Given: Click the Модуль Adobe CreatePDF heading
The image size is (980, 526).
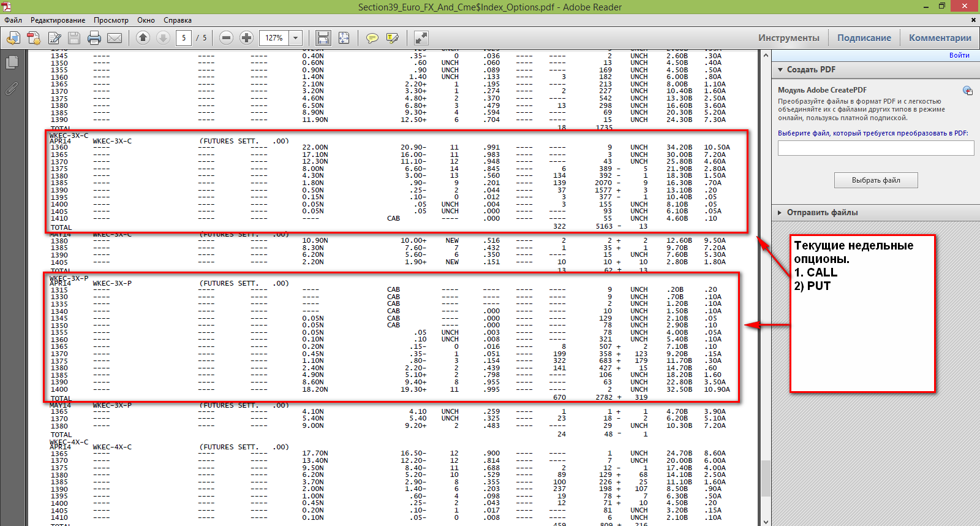Looking at the screenshot, I should 822,90.
